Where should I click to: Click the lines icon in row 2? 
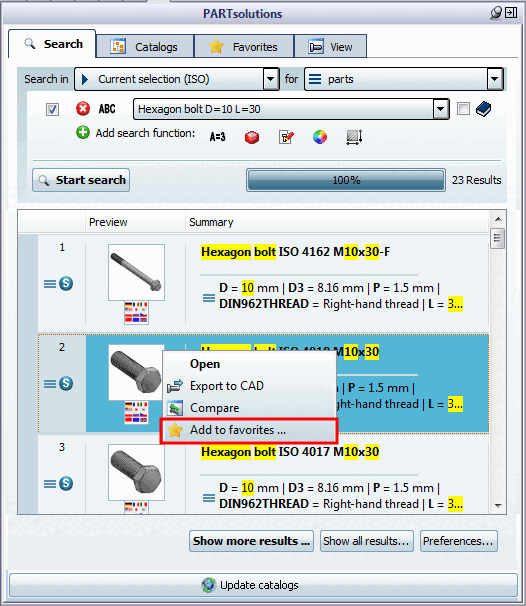coord(49,384)
